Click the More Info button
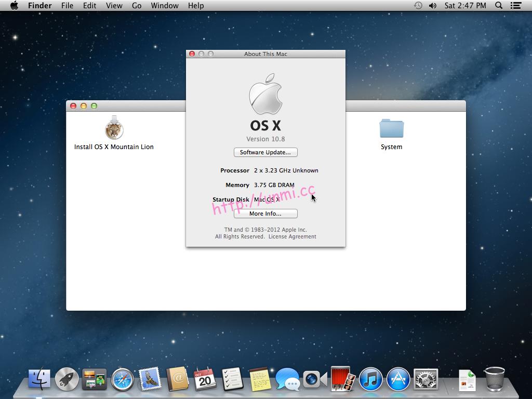Viewport: 532px width, 399px height. point(265,214)
